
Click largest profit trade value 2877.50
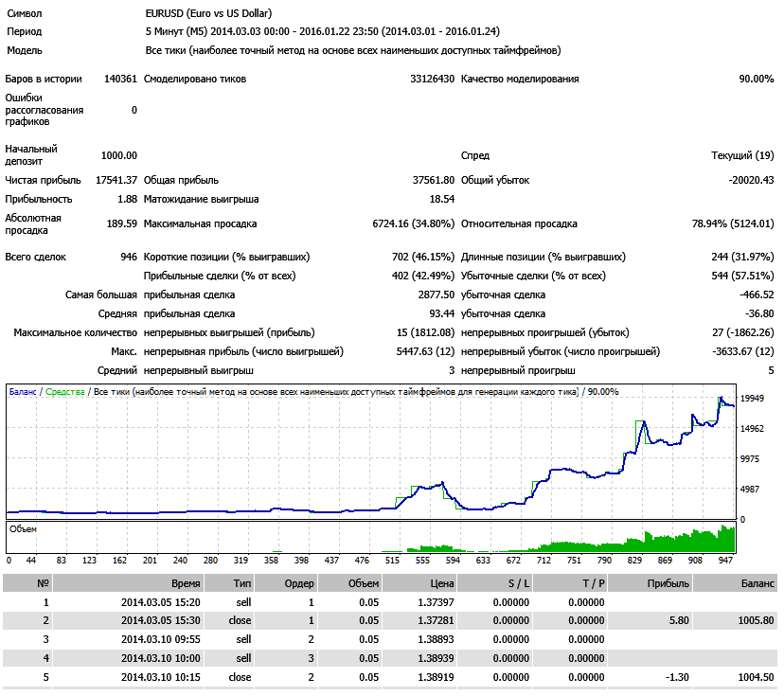436,295
